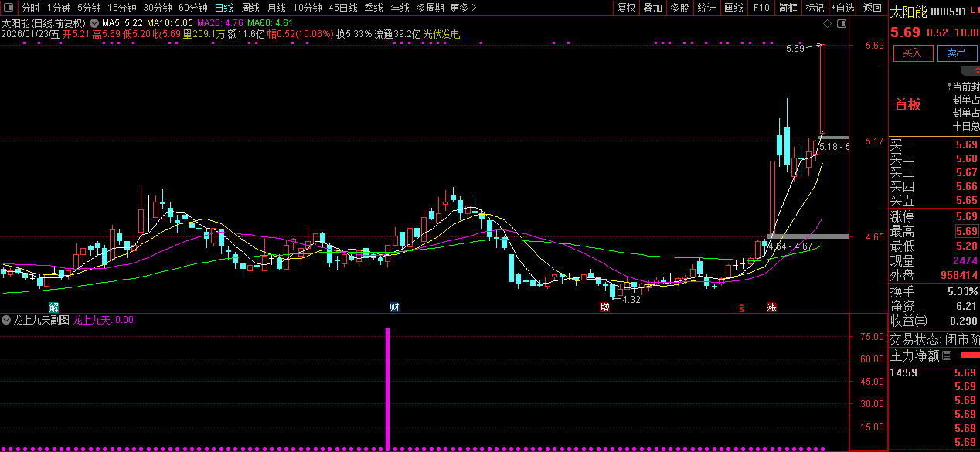Open F10 company info
The height and width of the screenshot is (452, 980).
tap(761, 8)
